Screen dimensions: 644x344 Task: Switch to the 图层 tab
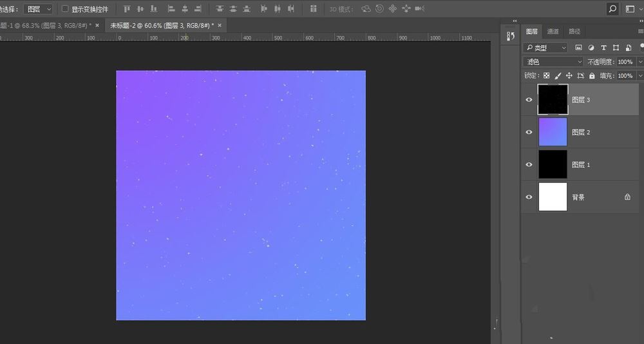tap(532, 31)
